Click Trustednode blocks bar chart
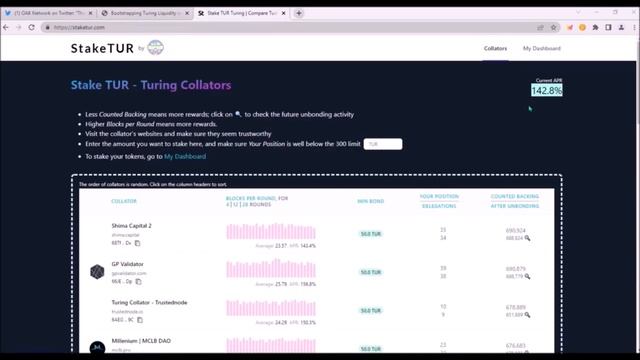 pos(271,308)
